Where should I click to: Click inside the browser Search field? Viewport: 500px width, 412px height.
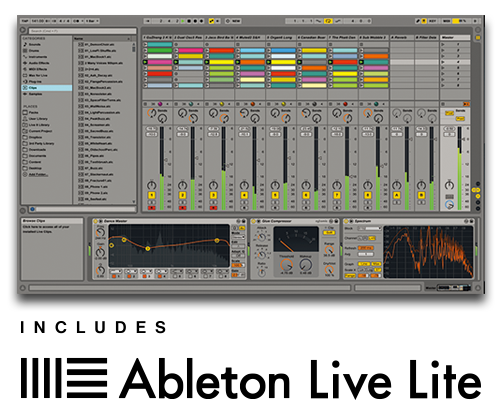pos(83,31)
